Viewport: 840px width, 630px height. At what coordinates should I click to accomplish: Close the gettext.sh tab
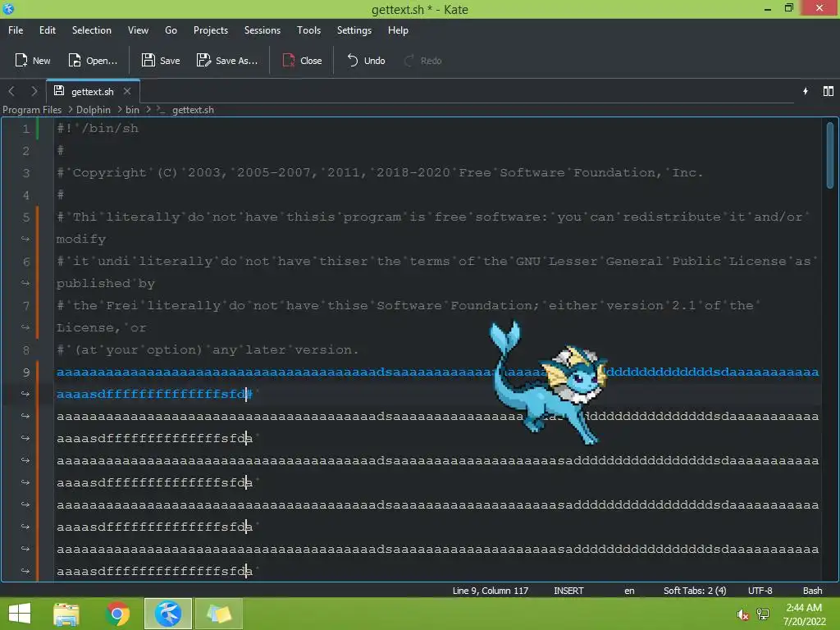(127, 91)
